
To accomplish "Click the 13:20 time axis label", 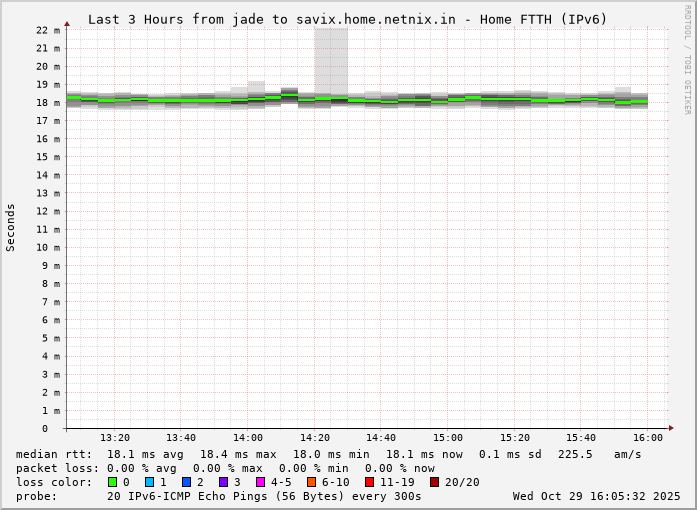I will [x=115, y=438].
